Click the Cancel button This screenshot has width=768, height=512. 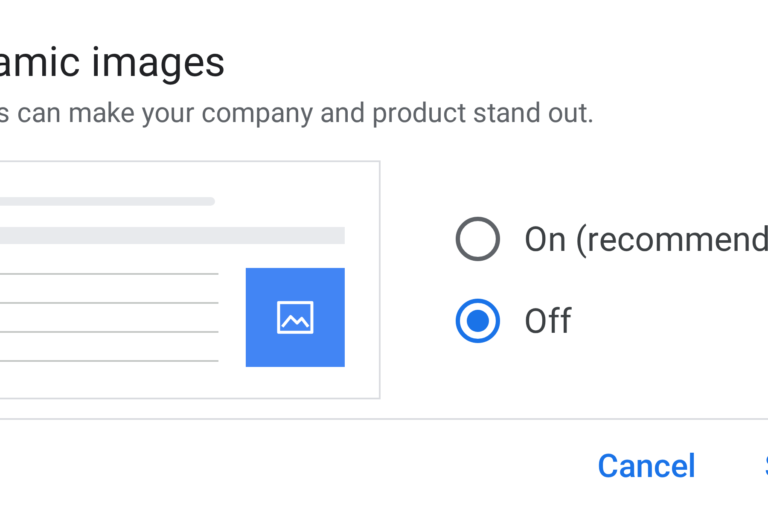646,465
